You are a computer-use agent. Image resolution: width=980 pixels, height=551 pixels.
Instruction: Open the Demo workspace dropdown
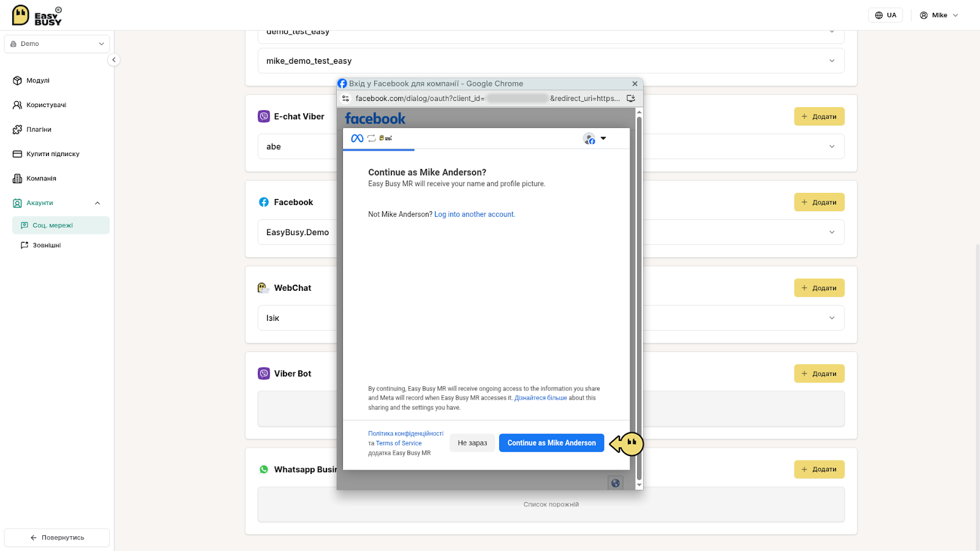click(x=57, y=44)
